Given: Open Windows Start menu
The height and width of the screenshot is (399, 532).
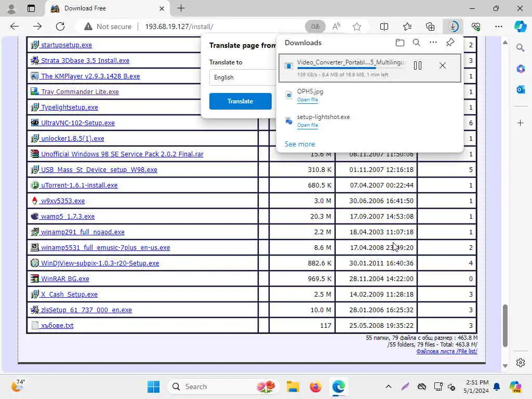Looking at the screenshot, I should tap(153, 387).
